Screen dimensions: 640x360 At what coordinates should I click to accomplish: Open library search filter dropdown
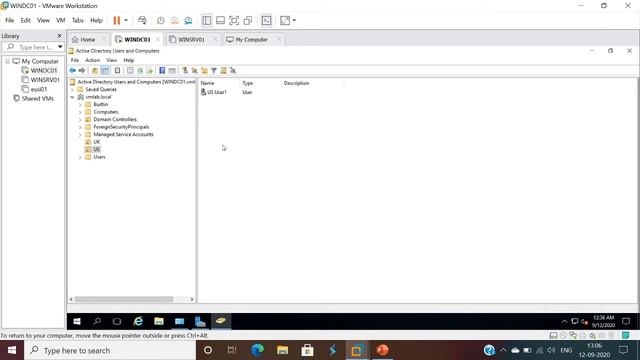(x=60, y=47)
